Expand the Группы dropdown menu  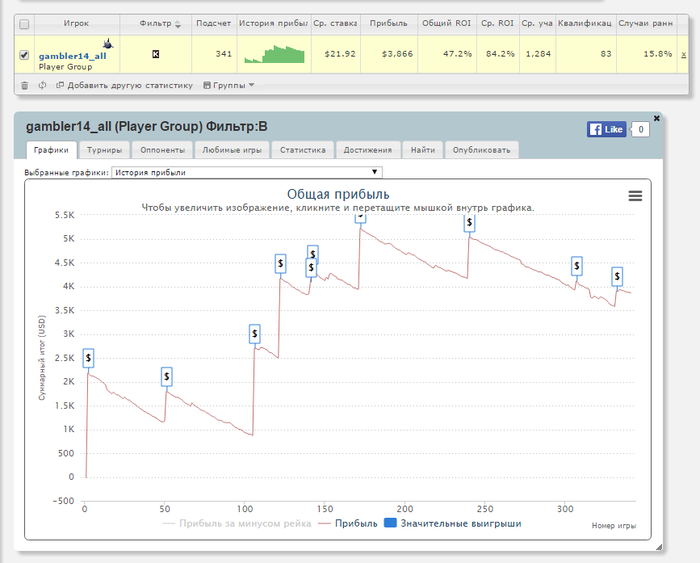tap(229, 85)
